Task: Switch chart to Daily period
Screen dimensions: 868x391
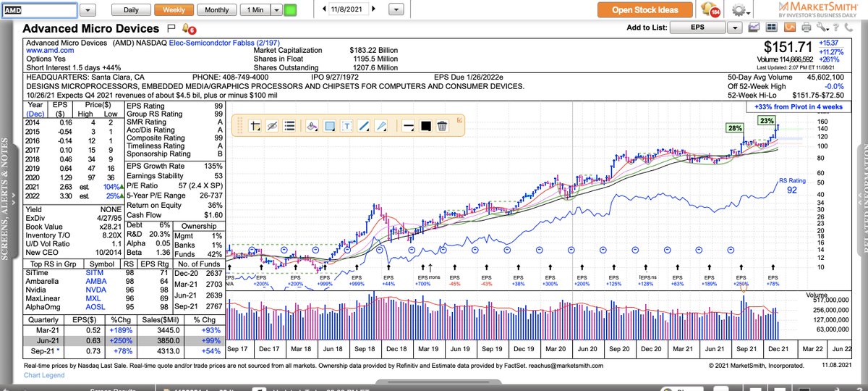Action: (131, 10)
